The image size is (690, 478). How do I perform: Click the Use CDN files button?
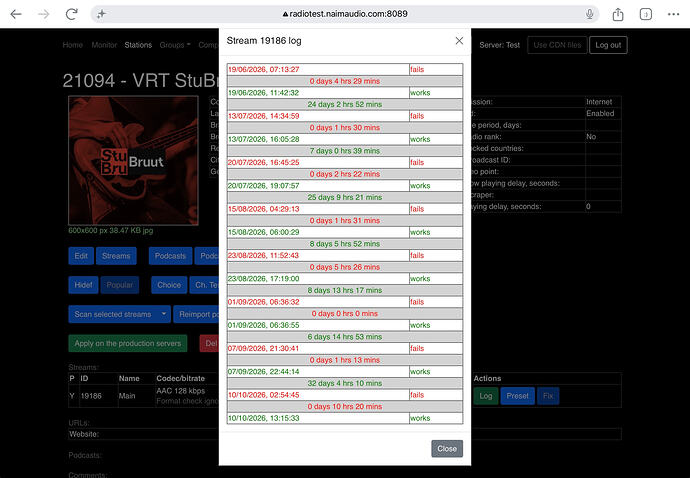(557, 45)
